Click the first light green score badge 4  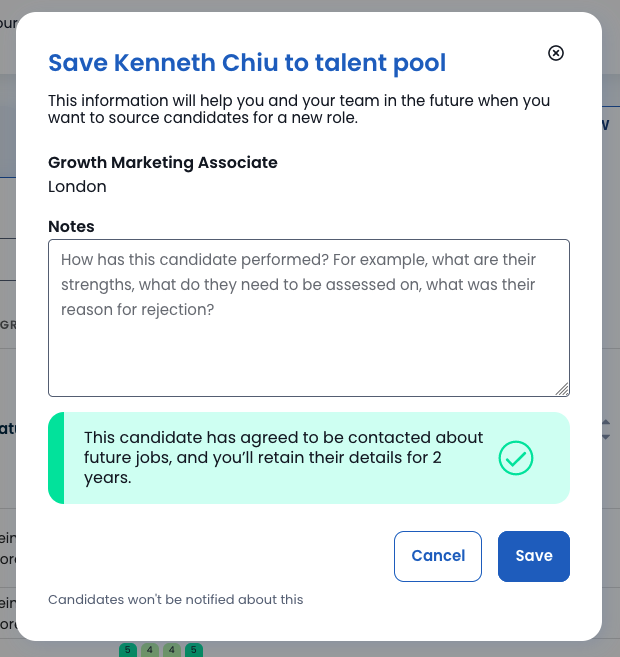pyautogui.click(x=150, y=650)
